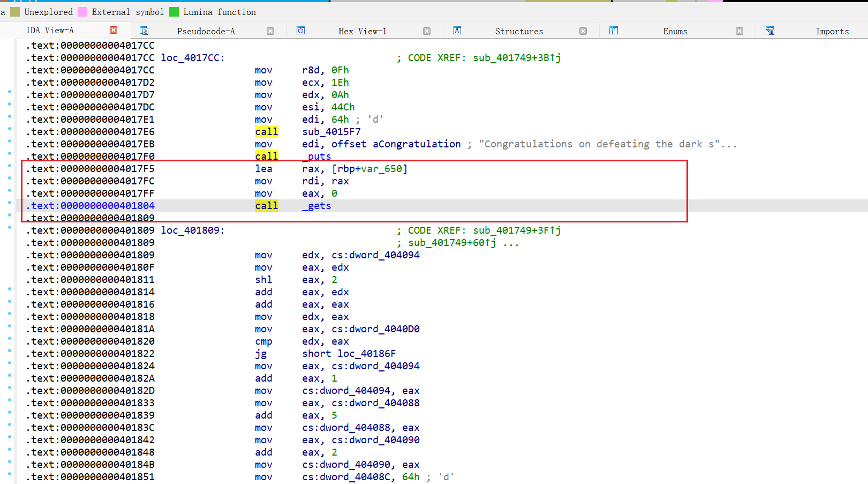Open the Pseudocode-A tab
868x484 pixels.
pos(206,31)
